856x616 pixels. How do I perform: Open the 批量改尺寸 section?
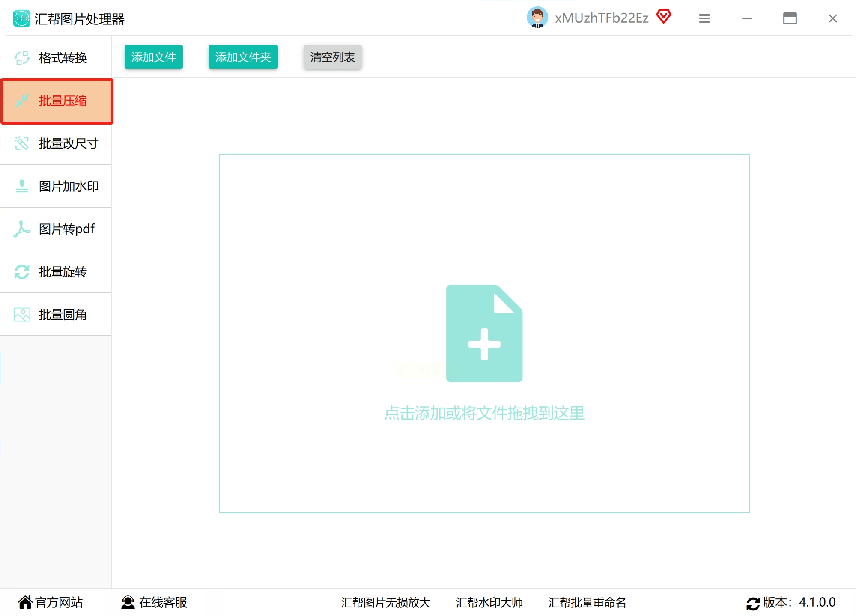tap(56, 143)
